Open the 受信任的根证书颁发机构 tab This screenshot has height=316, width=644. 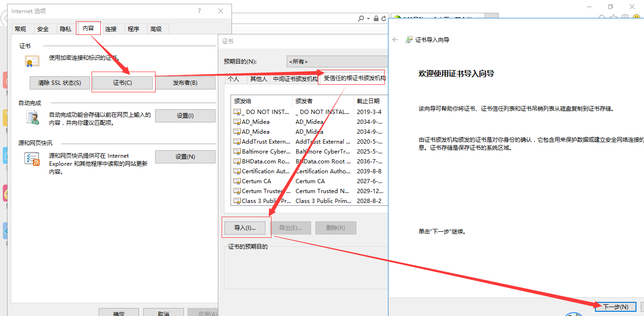355,78
